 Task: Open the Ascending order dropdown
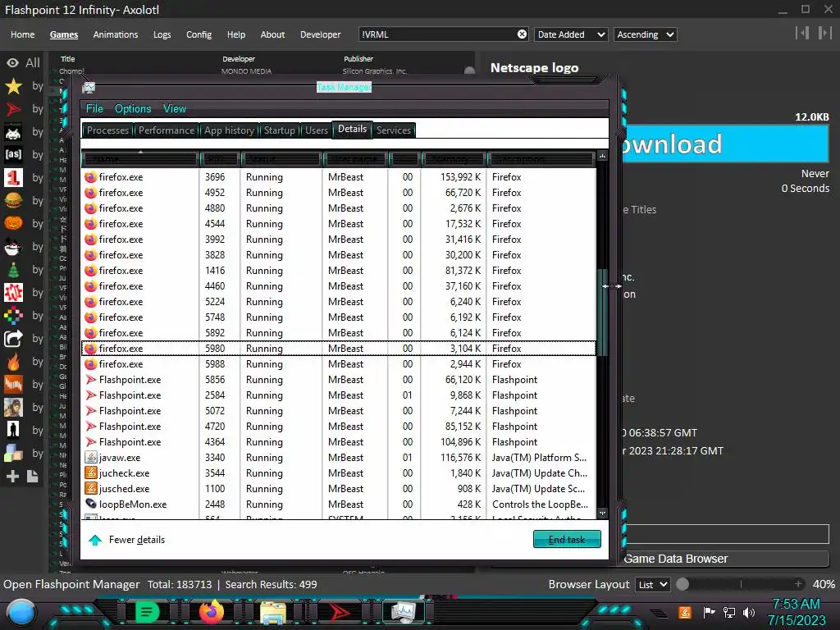tap(645, 34)
